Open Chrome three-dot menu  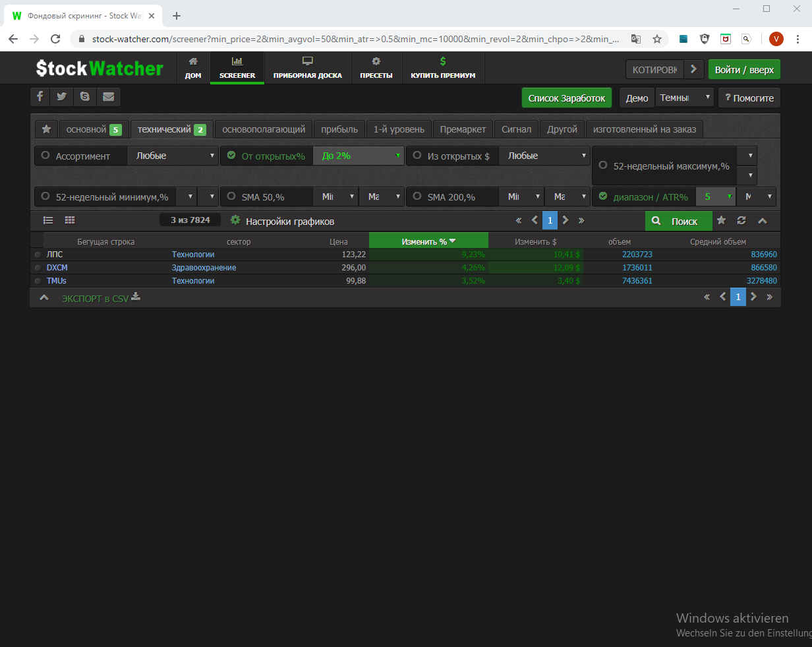798,39
